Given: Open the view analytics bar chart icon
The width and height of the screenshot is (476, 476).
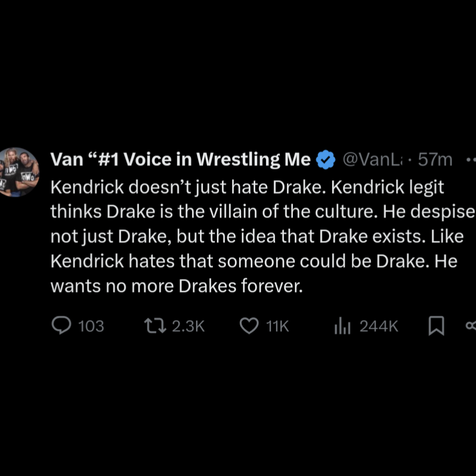Looking at the screenshot, I should pyautogui.click(x=343, y=326).
